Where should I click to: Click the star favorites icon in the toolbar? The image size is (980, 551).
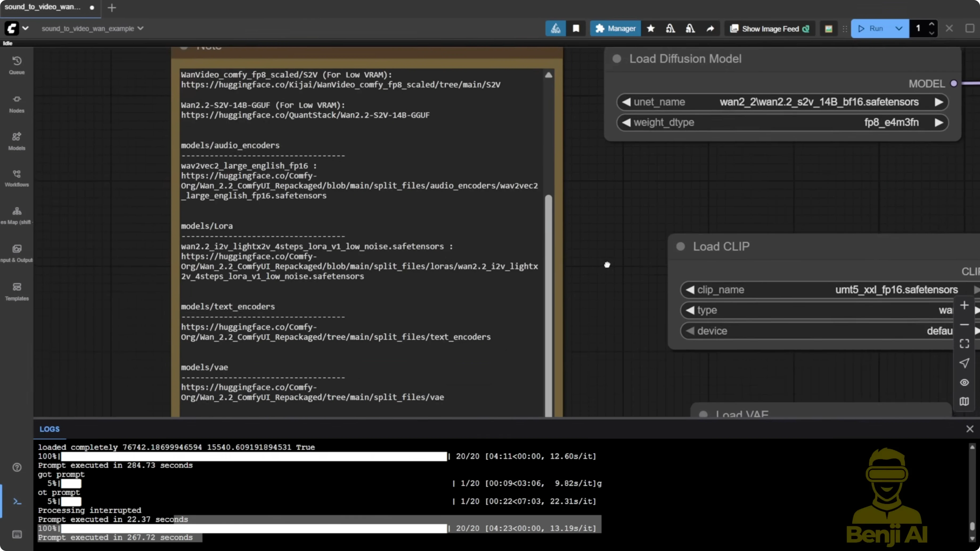[651, 28]
